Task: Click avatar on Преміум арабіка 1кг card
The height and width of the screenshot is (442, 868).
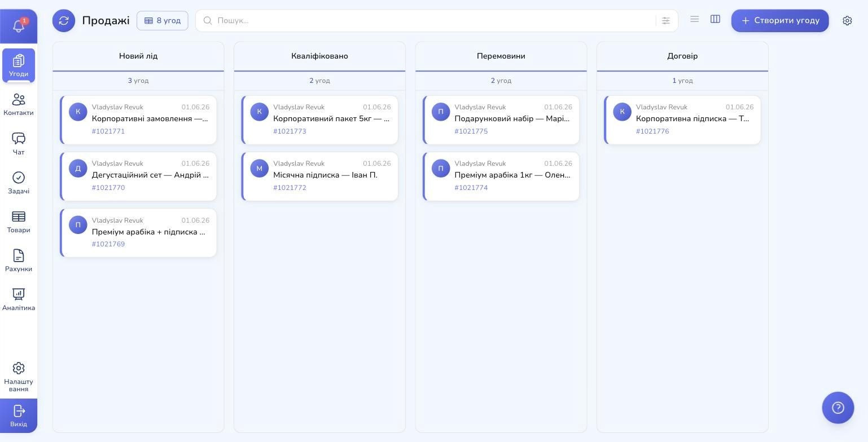Action: [441, 168]
